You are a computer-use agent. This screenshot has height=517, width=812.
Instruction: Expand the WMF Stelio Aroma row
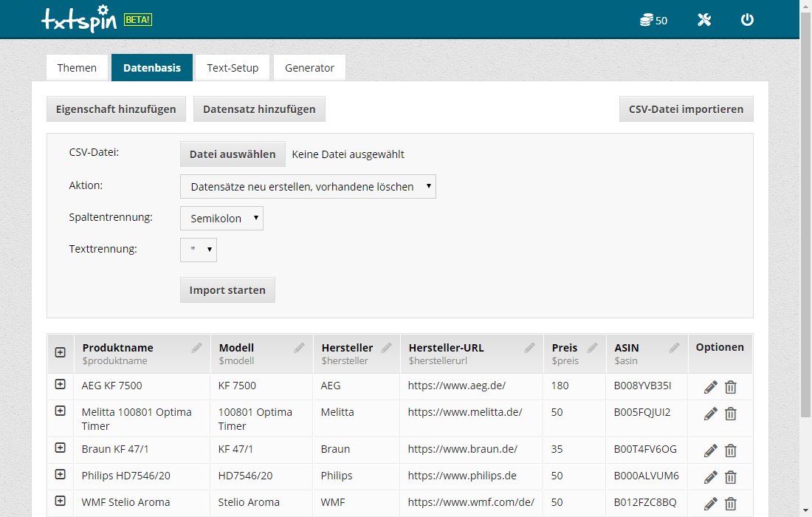click(61, 501)
